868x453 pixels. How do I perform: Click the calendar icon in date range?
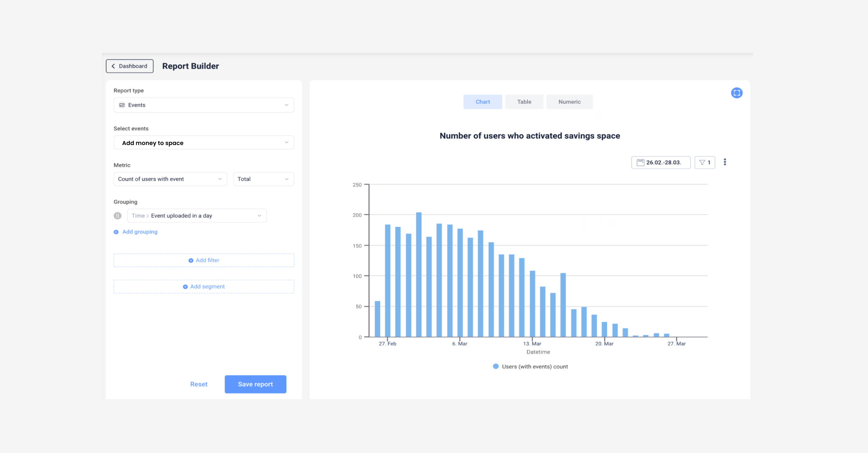pos(640,163)
